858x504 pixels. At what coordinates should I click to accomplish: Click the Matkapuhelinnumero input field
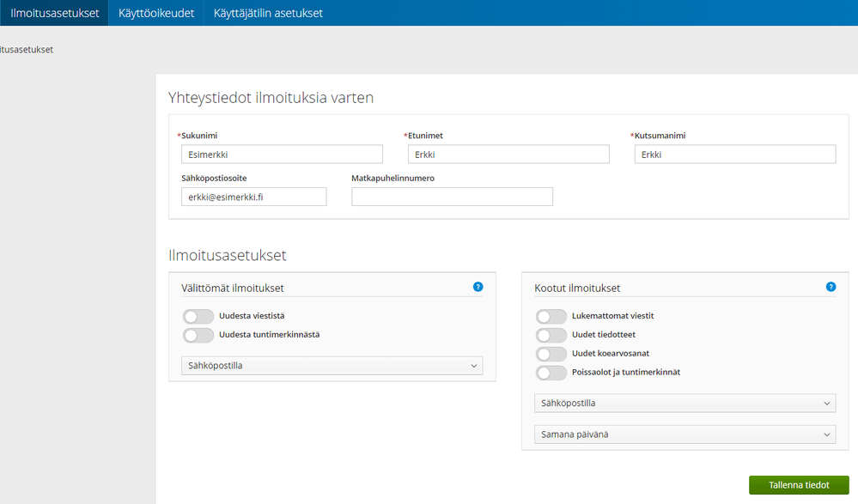coord(452,197)
